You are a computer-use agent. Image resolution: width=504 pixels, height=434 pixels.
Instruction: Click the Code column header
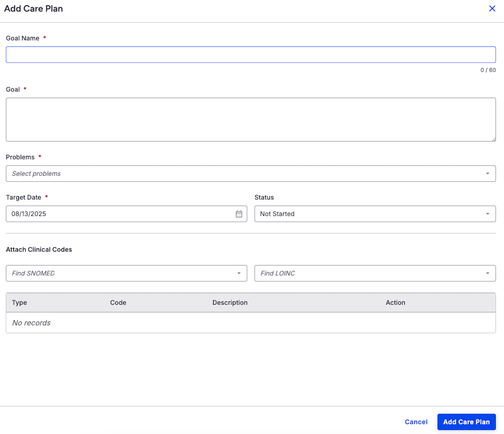pyautogui.click(x=118, y=303)
